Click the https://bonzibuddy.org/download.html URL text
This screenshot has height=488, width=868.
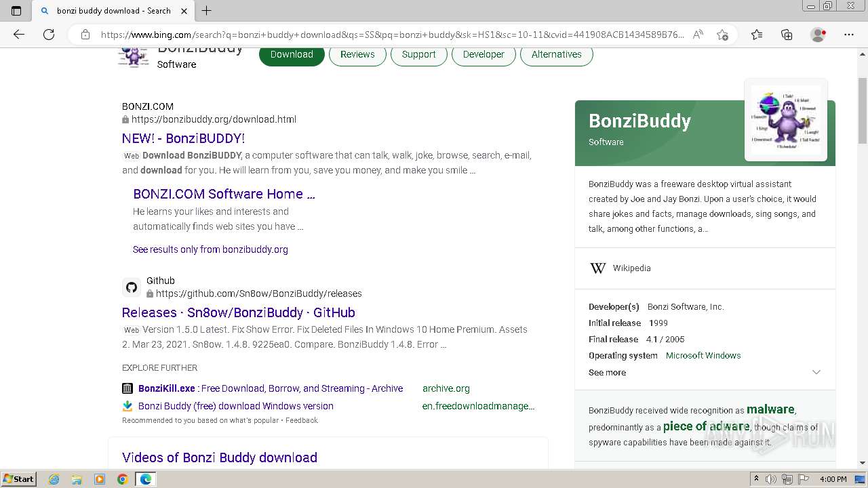coord(214,119)
